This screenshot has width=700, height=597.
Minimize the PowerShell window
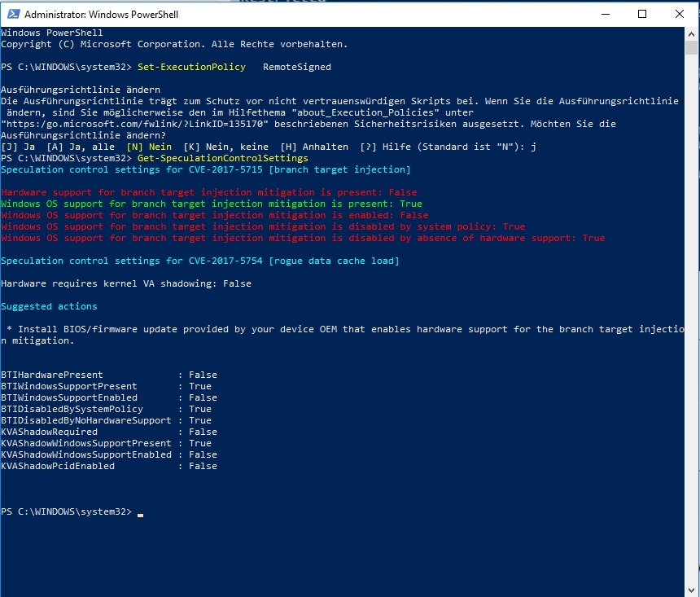point(606,15)
